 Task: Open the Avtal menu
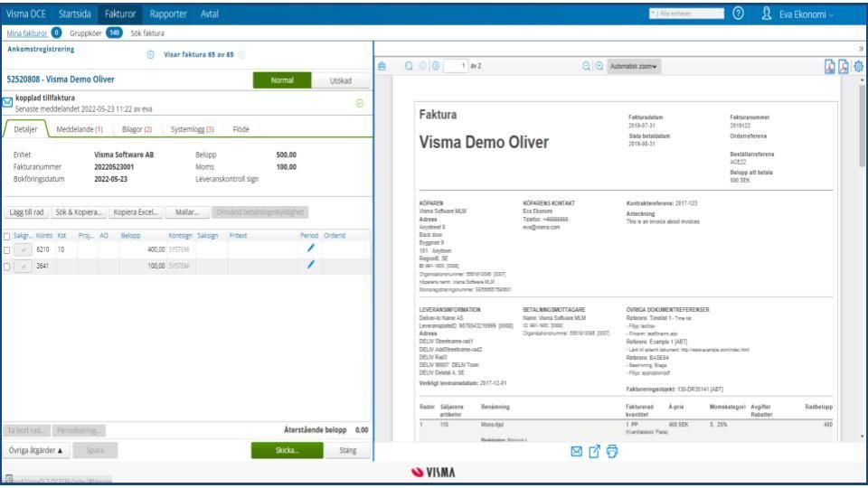tap(209, 14)
